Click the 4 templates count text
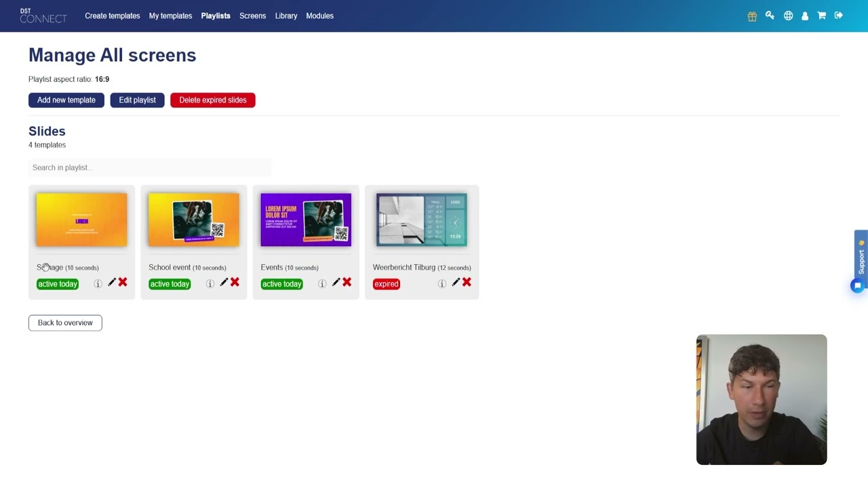868x488 pixels. [47, 145]
